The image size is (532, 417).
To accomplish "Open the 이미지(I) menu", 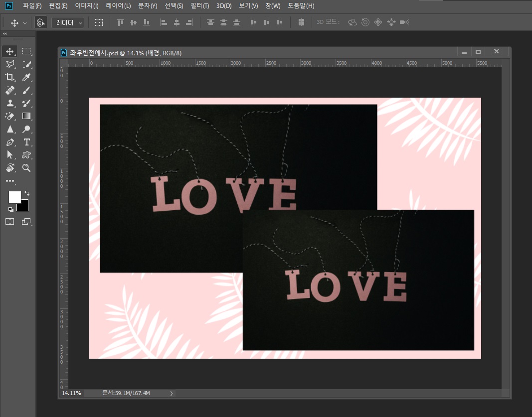I will point(87,6).
